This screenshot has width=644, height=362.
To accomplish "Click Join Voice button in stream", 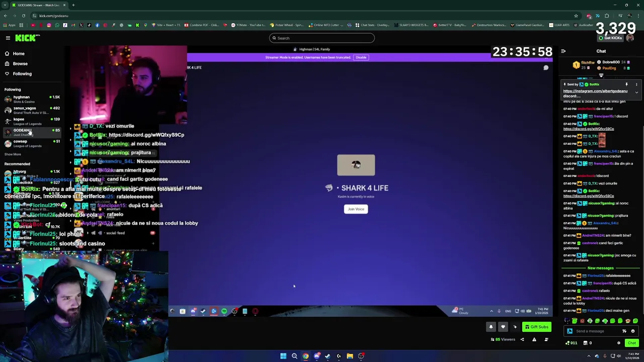I will pos(356,209).
